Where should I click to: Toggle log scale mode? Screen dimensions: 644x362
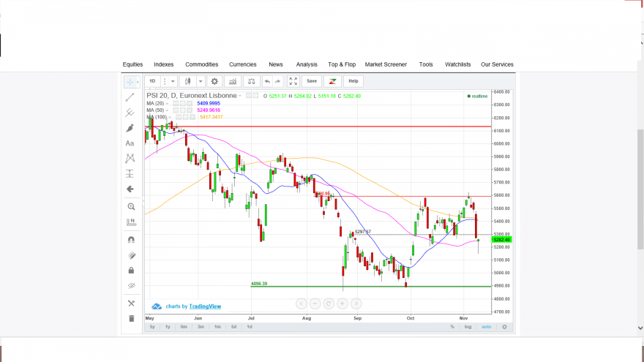click(x=468, y=327)
